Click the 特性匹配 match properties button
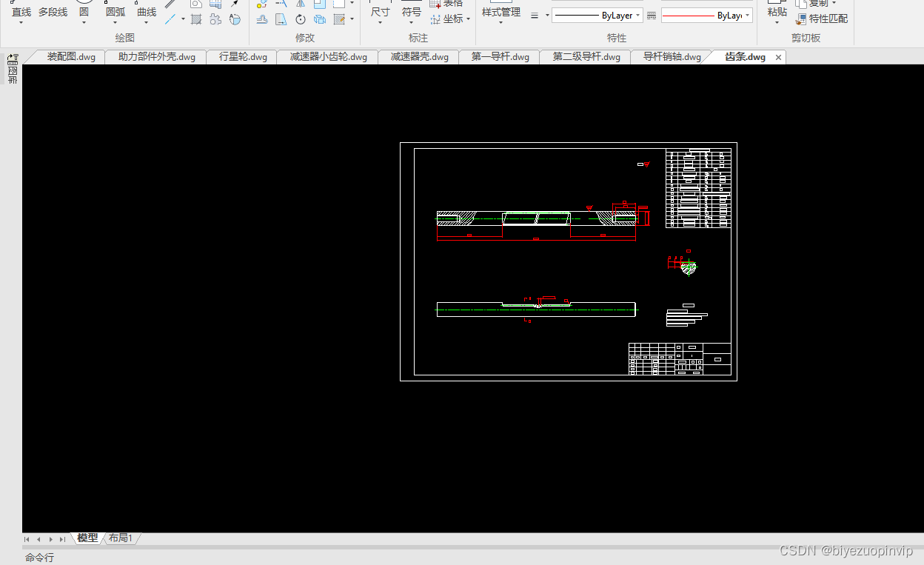 (822, 19)
